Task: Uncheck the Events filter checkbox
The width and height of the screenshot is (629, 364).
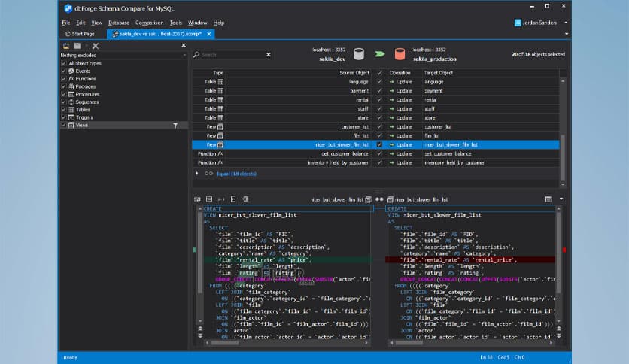Action: click(x=64, y=71)
